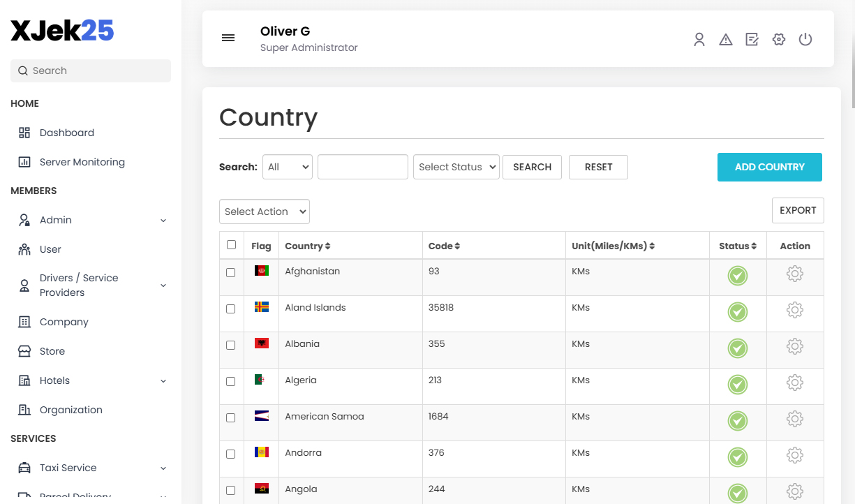Screen dimensions: 855x504
Task: Open the action gear for Afghanistan
Action: pos(794,274)
